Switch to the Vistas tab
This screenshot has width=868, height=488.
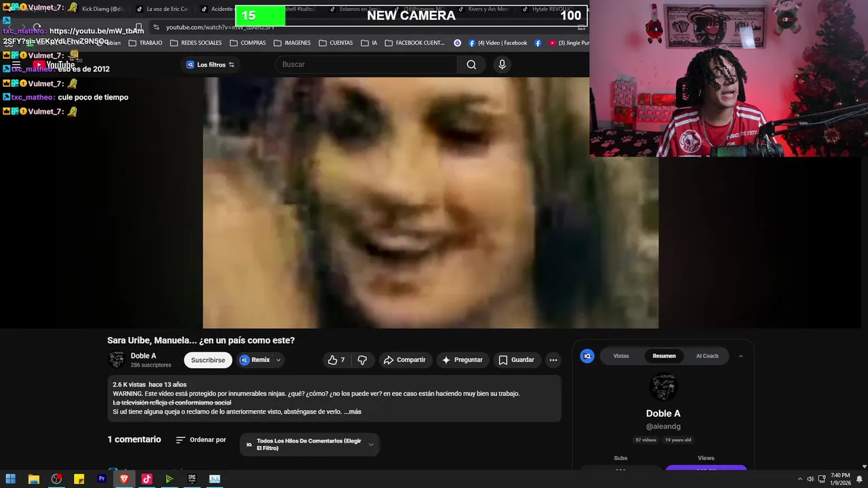click(x=621, y=356)
